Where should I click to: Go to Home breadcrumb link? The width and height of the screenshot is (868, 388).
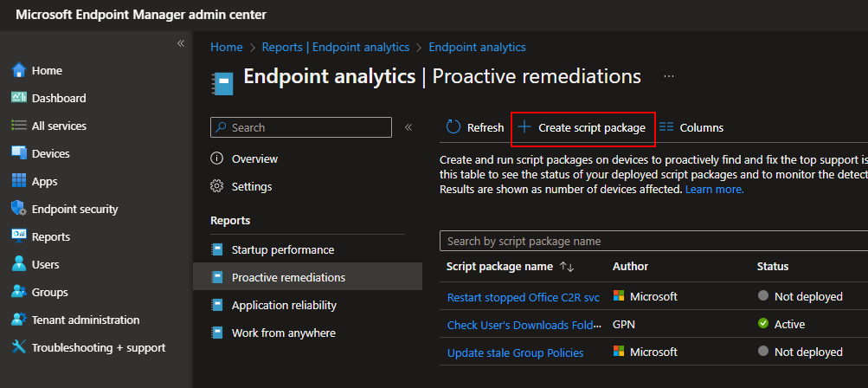point(227,47)
